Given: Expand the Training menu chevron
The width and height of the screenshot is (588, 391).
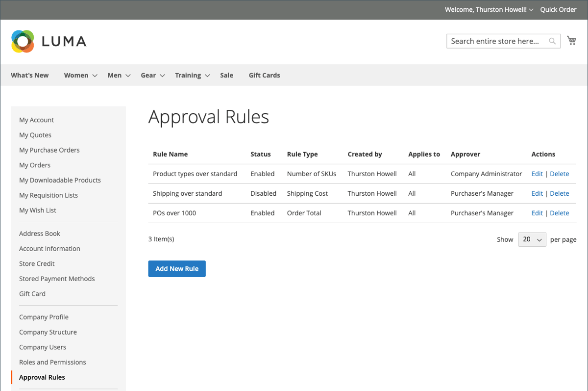Looking at the screenshot, I should click(x=207, y=76).
